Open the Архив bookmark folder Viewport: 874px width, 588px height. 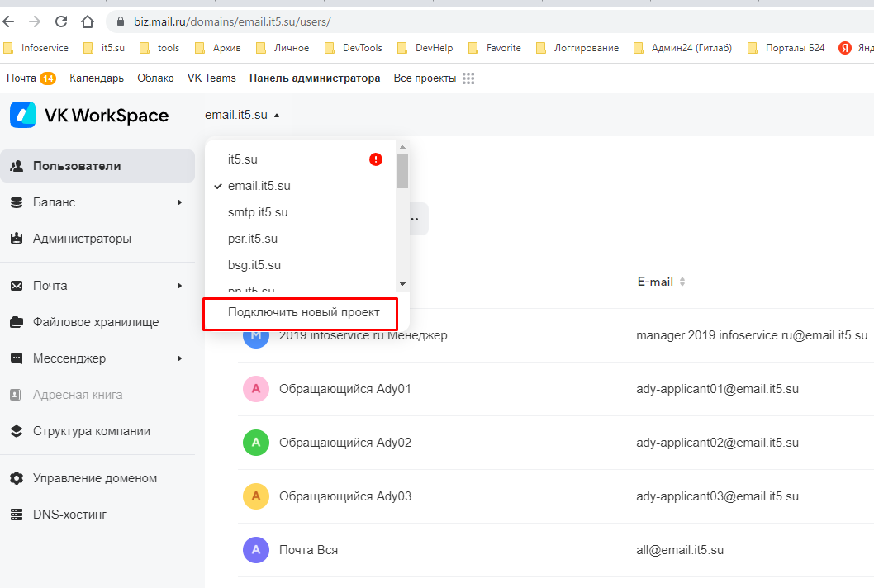(218, 48)
